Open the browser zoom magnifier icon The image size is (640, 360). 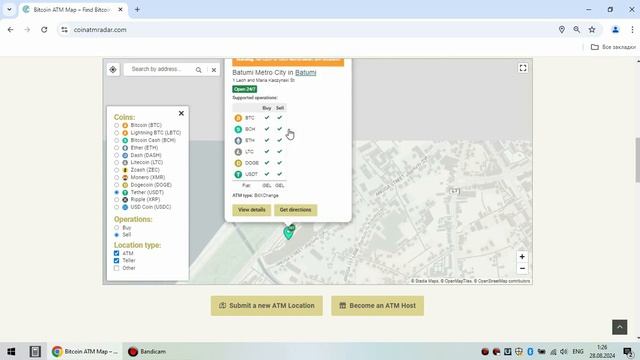pyautogui.click(x=577, y=30)
